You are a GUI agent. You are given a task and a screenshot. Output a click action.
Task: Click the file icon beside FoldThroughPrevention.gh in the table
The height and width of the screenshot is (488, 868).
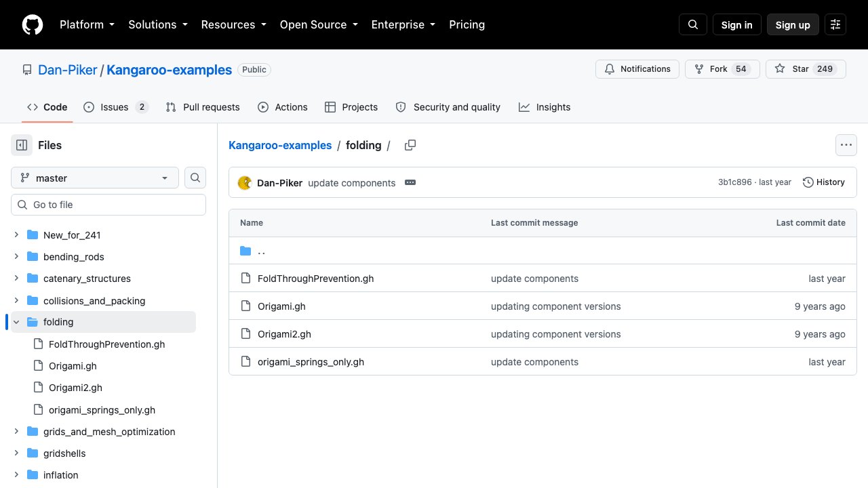coord(245,279)
